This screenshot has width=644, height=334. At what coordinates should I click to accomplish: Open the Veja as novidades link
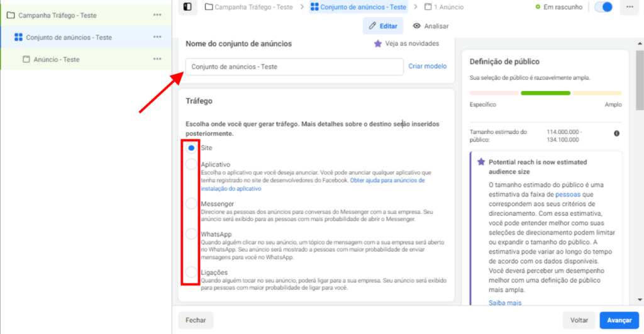coord(412,43)
